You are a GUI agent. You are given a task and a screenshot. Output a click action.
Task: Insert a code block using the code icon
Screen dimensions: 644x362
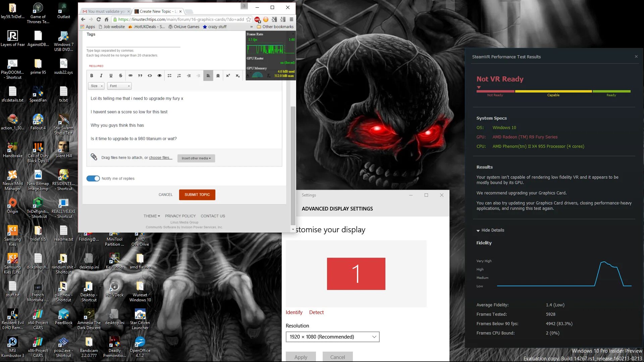pos(150,76)
